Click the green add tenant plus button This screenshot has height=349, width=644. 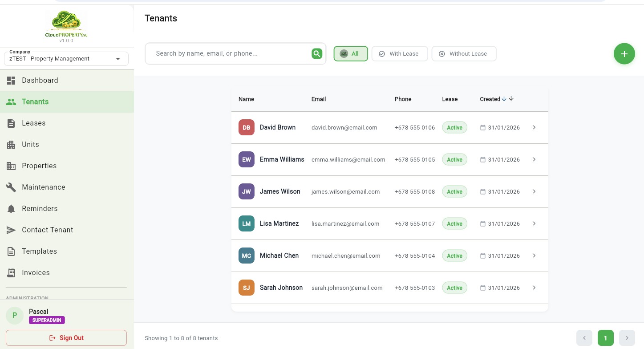point(624,54)
